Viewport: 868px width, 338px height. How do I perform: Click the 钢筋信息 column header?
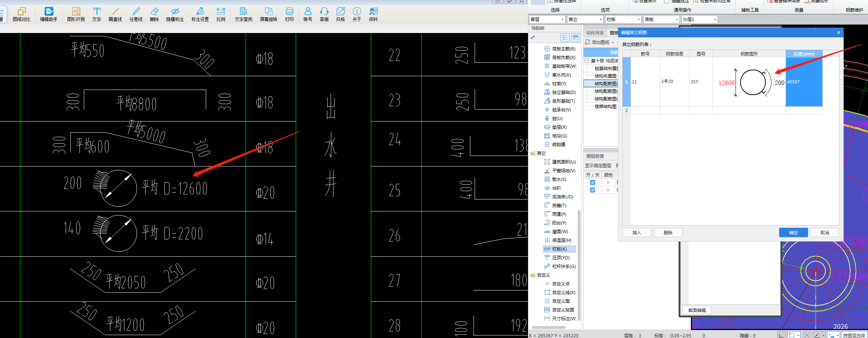[x=674, y=54]
